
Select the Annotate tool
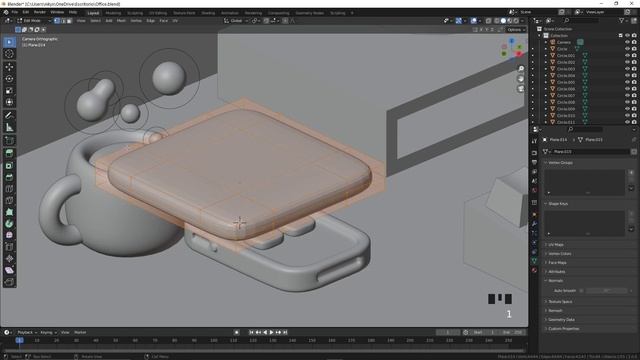[9, 116]
